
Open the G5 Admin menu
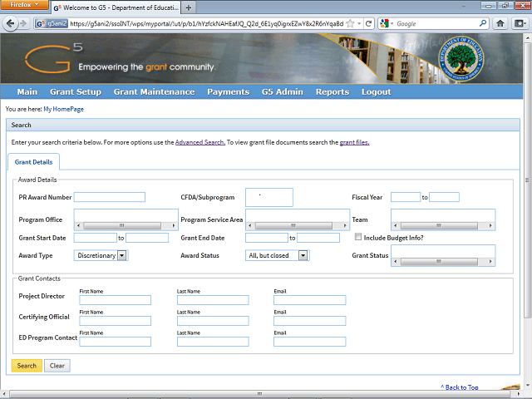[283, 92]
